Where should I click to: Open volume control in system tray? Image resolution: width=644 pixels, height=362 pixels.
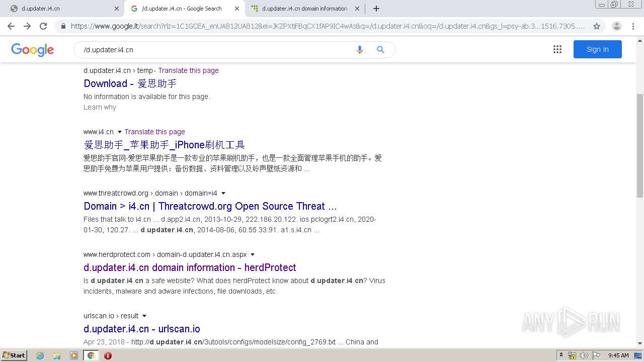point(584,355)
